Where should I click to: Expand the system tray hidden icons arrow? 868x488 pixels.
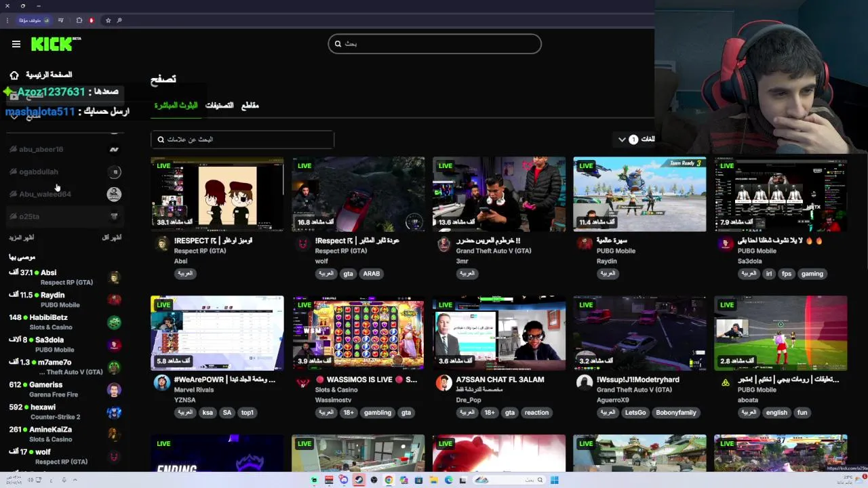pos(75,480)
